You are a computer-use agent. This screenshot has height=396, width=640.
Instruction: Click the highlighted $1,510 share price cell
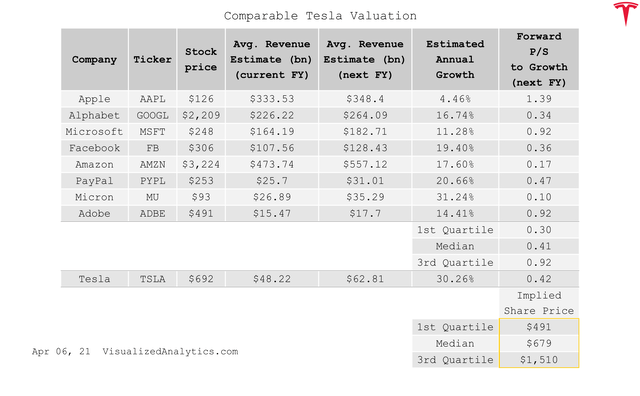[x=539, y=360]
